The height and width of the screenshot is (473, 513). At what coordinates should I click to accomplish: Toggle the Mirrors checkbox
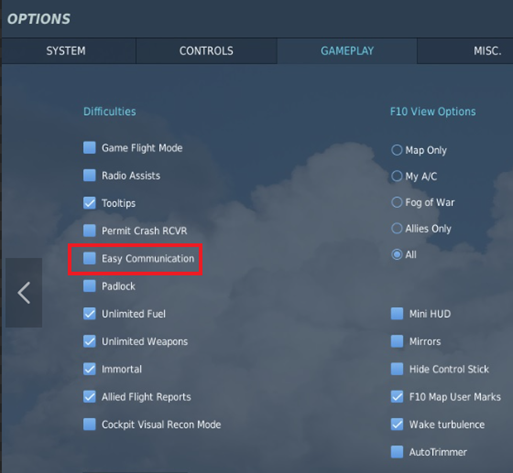397,341
